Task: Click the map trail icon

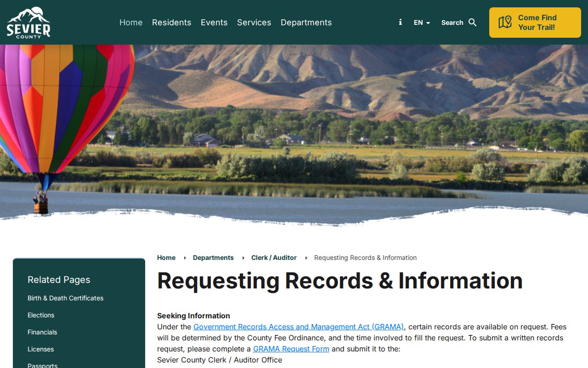Action: click(x=505, y=22)
